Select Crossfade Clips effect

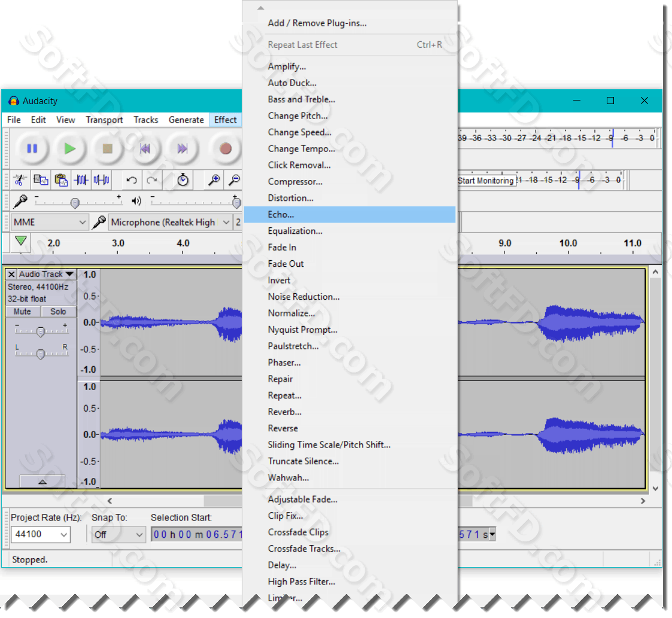pos(349,532)
